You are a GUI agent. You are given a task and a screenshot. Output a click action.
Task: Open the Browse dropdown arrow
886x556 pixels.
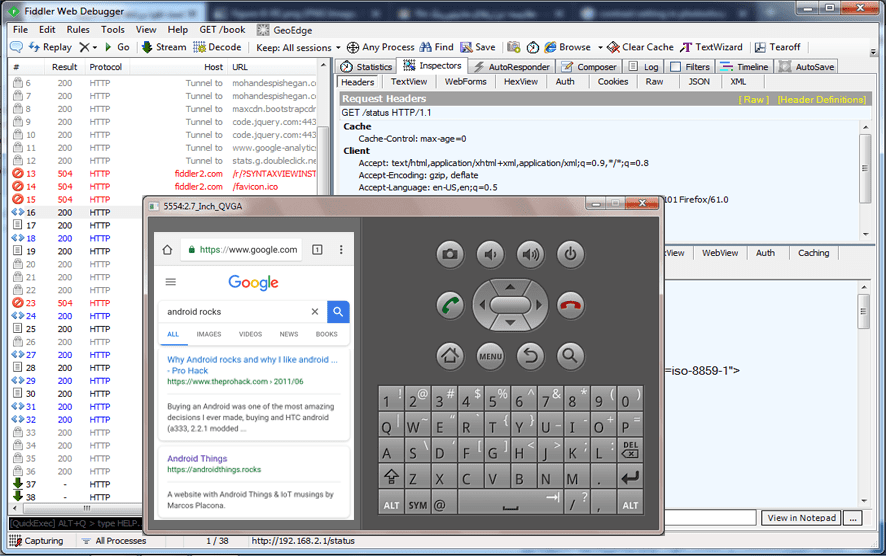(600, 48)
